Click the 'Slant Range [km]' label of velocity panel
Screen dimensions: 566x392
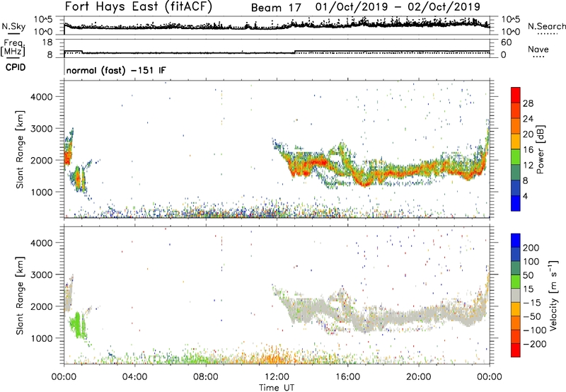point(20,296)
